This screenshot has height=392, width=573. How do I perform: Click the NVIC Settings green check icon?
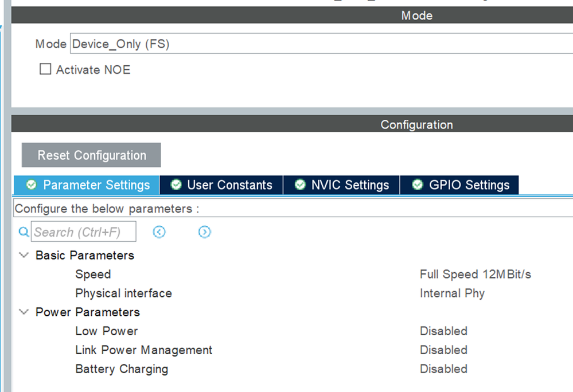coord(300,185)
